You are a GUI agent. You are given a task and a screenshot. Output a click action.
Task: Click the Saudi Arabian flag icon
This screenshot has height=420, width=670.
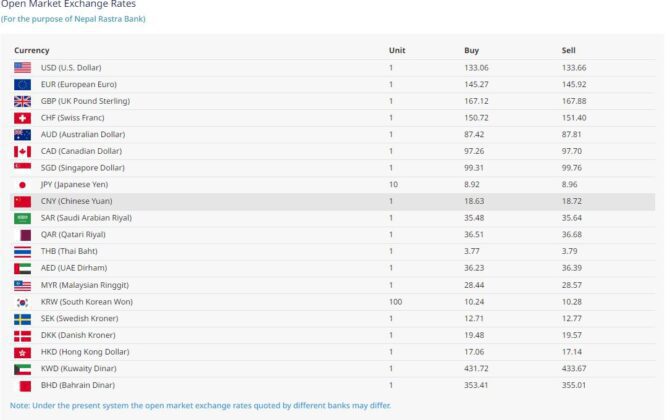[x=22, y=218]
